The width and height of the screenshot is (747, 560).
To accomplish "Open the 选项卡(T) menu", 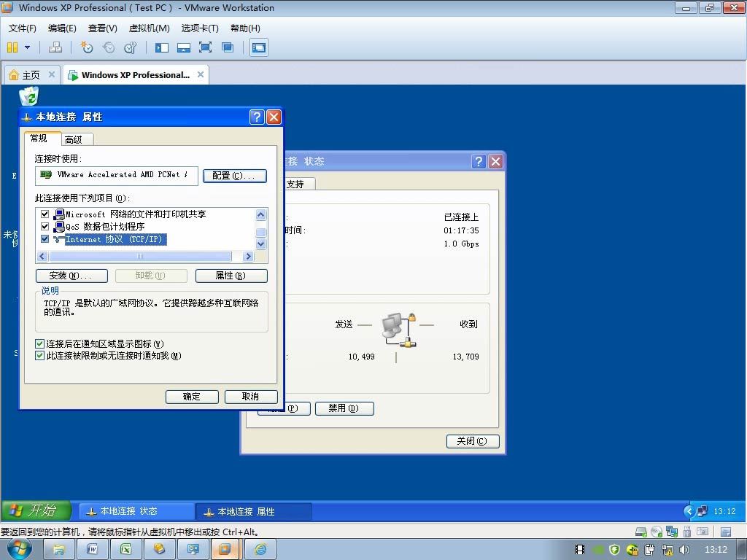I will [x=200, y=28].
